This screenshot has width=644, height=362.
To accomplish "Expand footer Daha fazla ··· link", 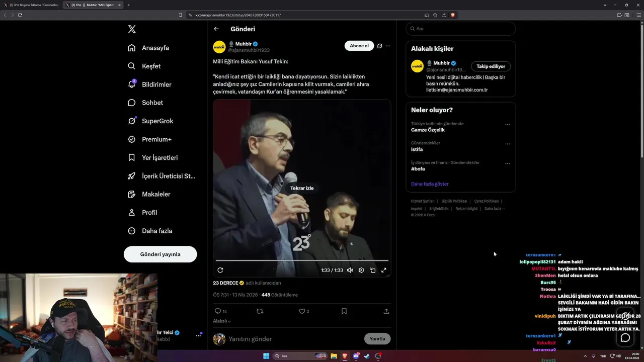I will pos(495,209).
